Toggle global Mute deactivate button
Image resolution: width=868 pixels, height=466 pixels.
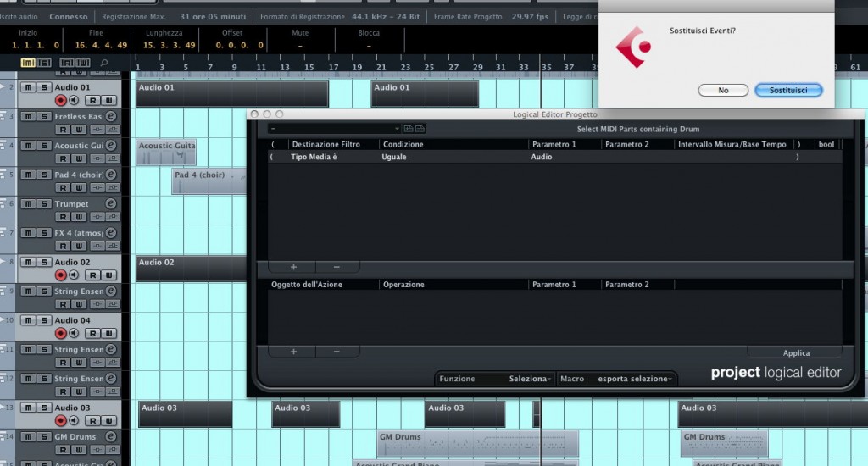28,63
